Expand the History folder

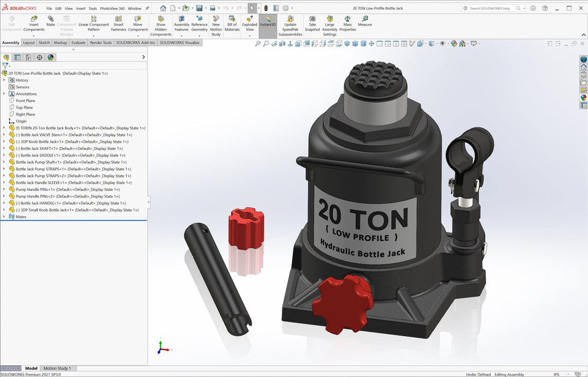coord(4,80)
